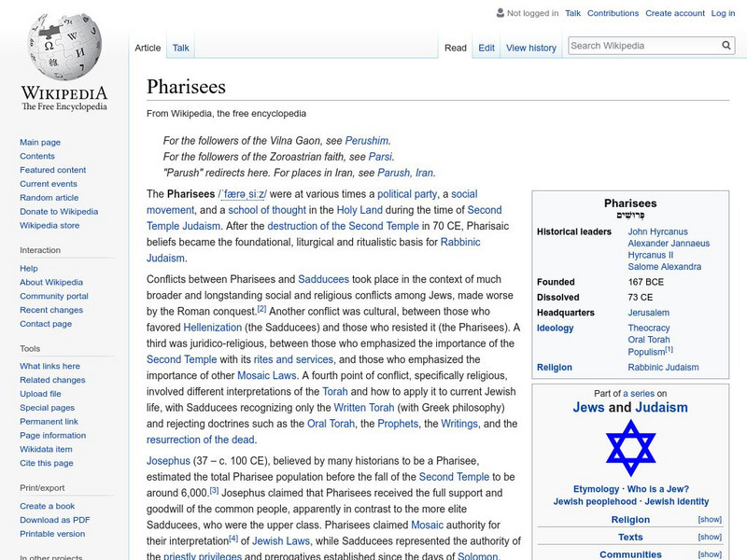Open the Talk tab next to Article
The width and height of the screenshot is (747, 560).
click(x=180, y=48)
